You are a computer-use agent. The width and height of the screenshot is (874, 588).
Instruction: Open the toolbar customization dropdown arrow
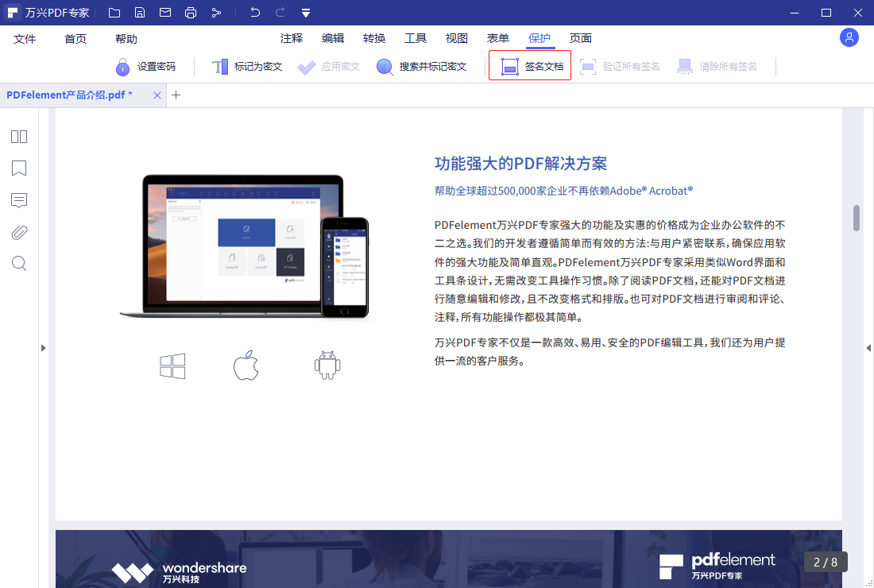click(x=305, y=12)
